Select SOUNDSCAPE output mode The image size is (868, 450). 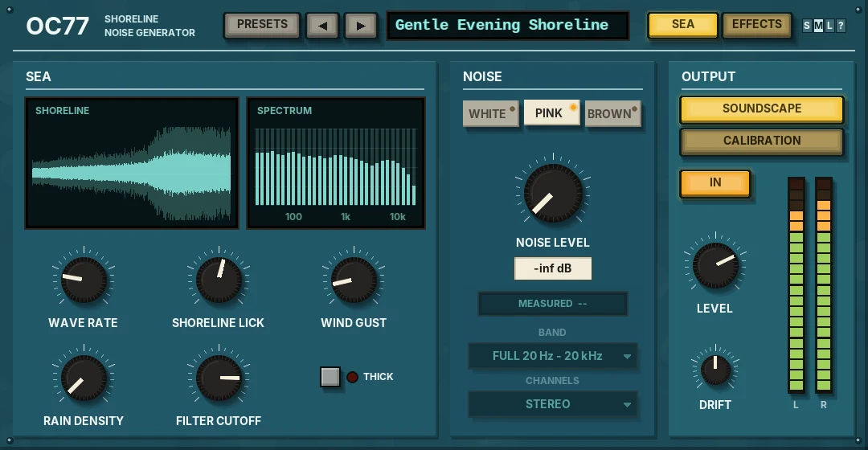click(762, 108)
